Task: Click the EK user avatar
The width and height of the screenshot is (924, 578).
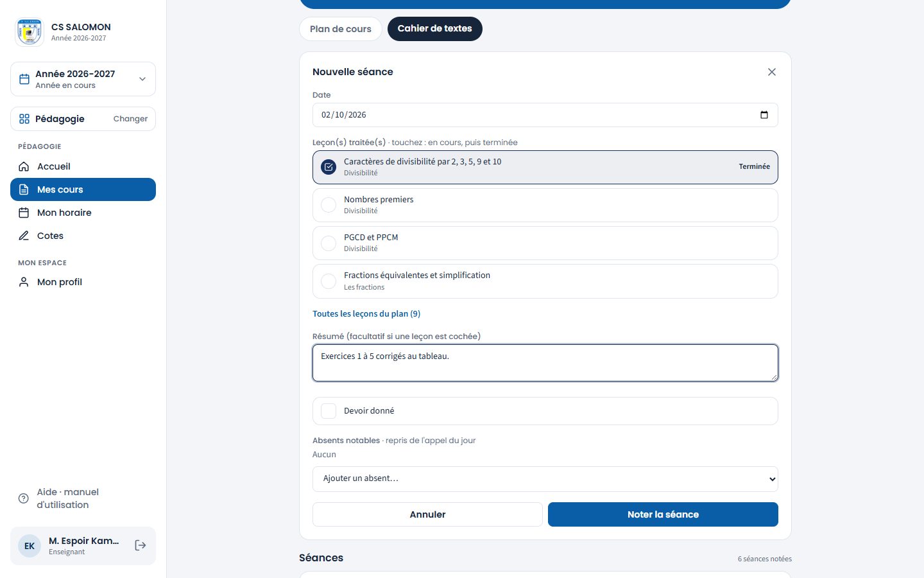Action: click(x=30, y=546)
